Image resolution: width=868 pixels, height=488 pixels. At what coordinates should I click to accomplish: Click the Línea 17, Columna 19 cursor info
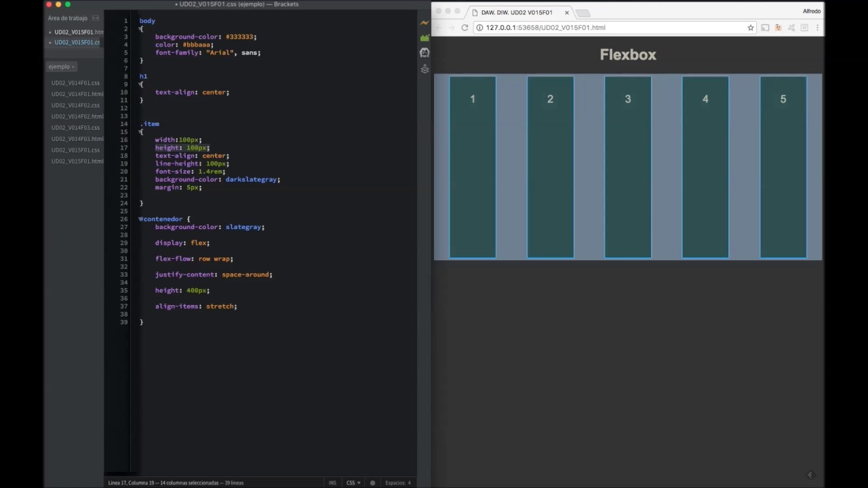pos(176,483)
